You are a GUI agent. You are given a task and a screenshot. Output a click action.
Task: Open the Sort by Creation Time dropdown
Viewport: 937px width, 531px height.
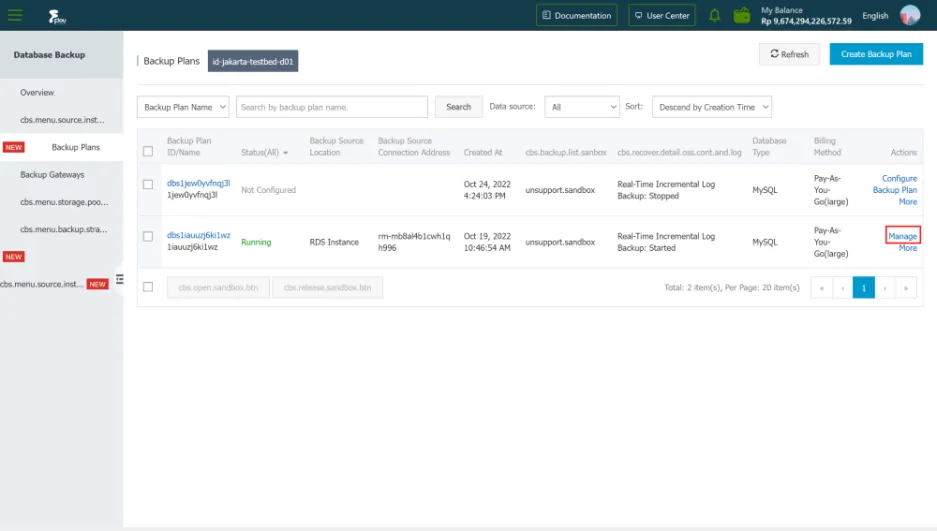711,107
